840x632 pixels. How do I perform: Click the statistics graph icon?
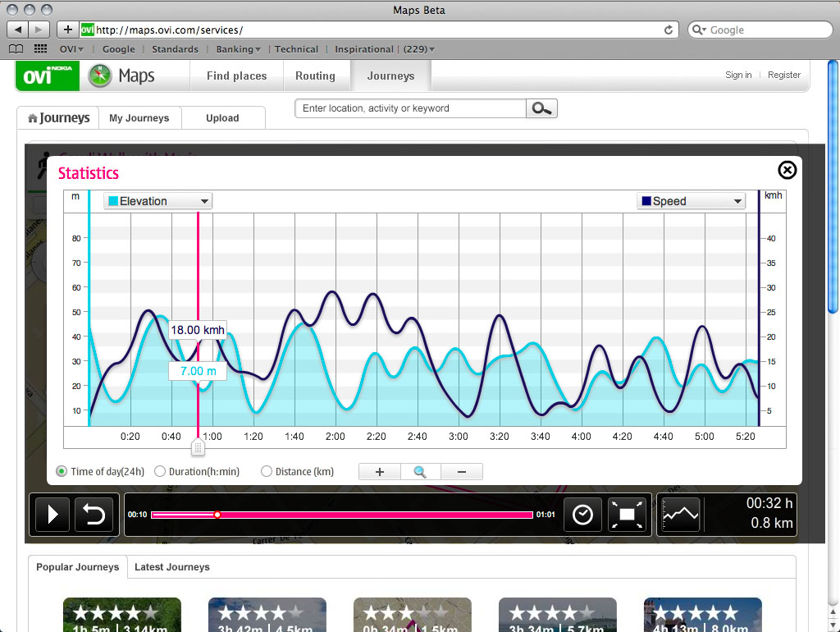(x=680, y=515)
